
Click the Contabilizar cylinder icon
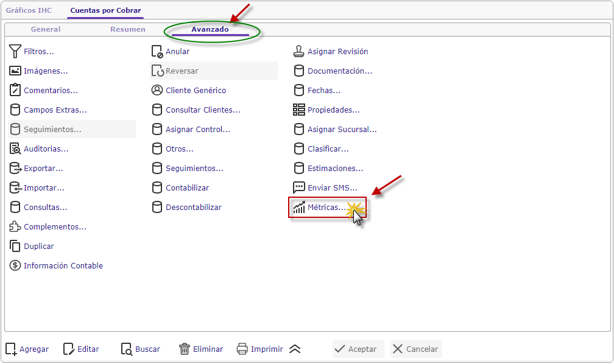point(157,187)
